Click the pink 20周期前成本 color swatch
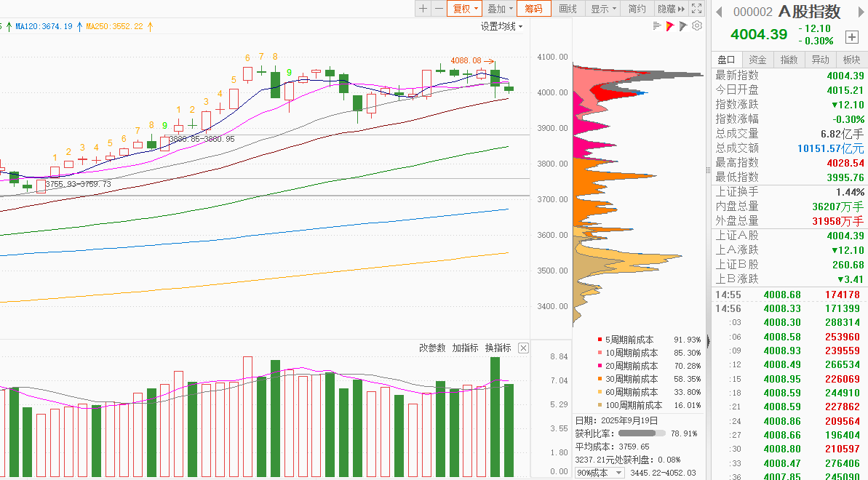868x480 pixels. tap(600, 365)
